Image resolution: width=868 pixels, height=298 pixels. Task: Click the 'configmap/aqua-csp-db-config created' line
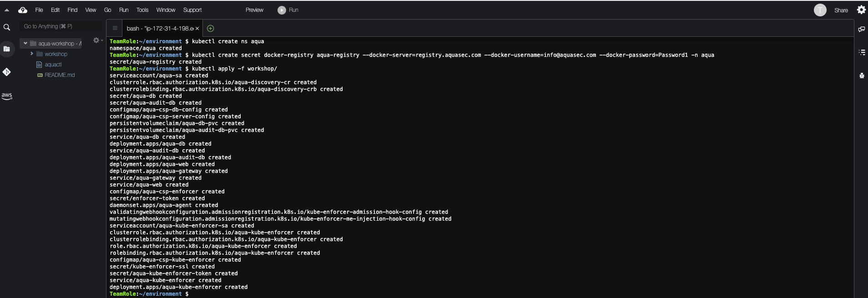(x=169, y=110)
